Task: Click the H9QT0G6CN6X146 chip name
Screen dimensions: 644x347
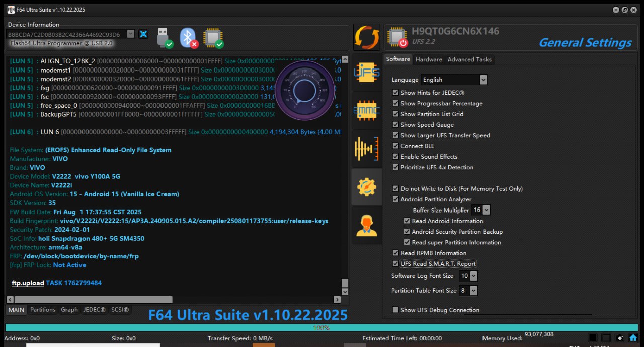Action: 455,31
